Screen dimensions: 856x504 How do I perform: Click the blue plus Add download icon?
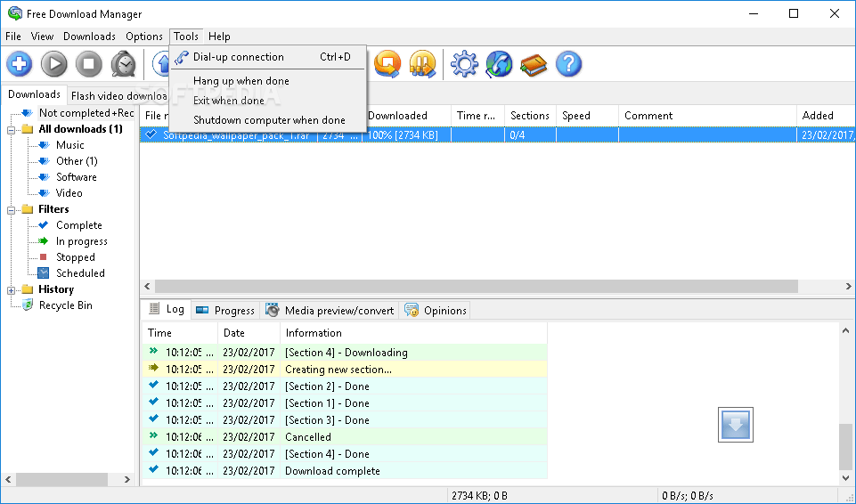[x=19, y=64]
